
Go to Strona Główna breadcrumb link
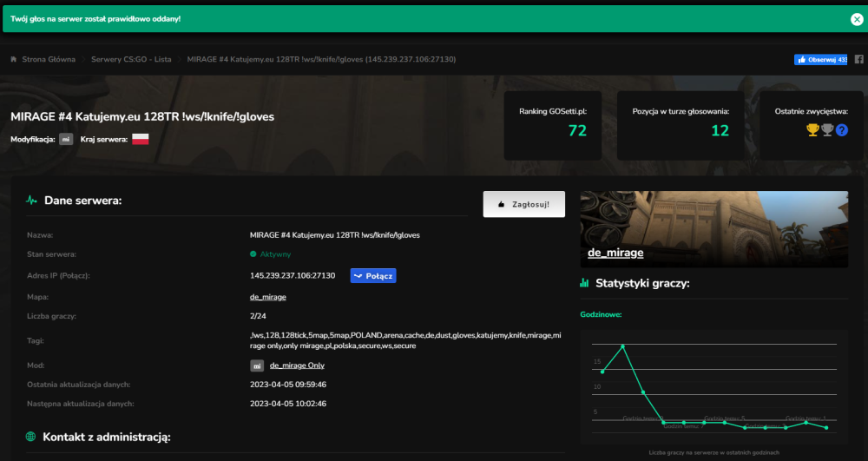click(49, 59)
